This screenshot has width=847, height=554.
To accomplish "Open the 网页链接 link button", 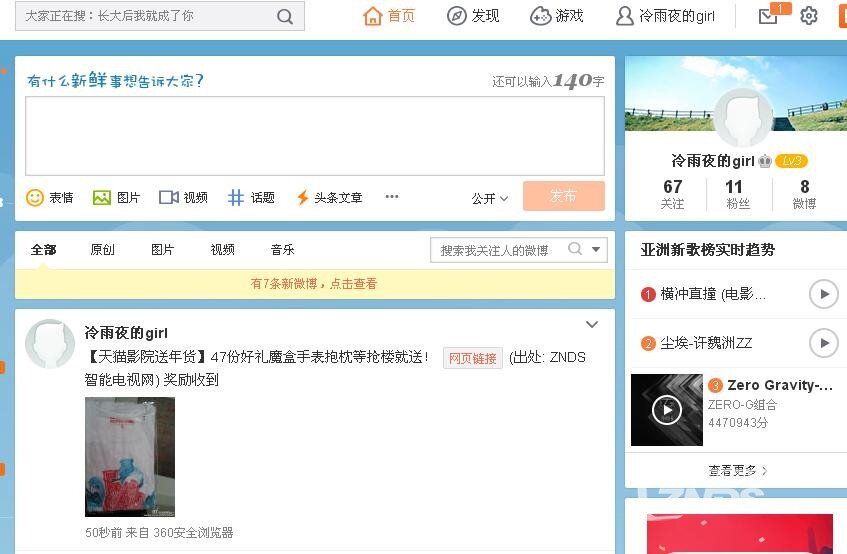I will pyautogui.click(x=473, y=358).
